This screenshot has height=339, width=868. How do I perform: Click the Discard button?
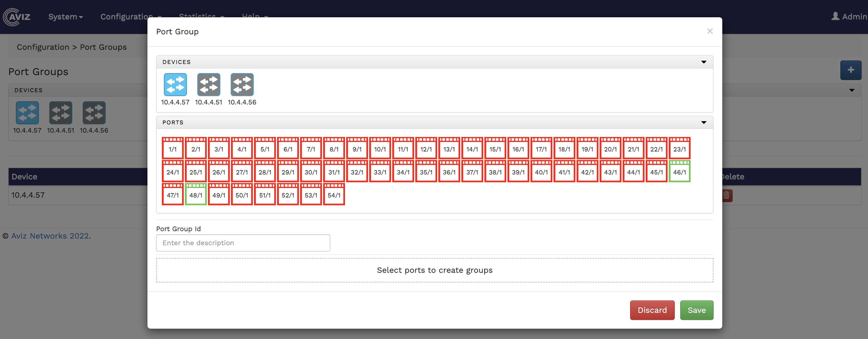coord(652,310)
